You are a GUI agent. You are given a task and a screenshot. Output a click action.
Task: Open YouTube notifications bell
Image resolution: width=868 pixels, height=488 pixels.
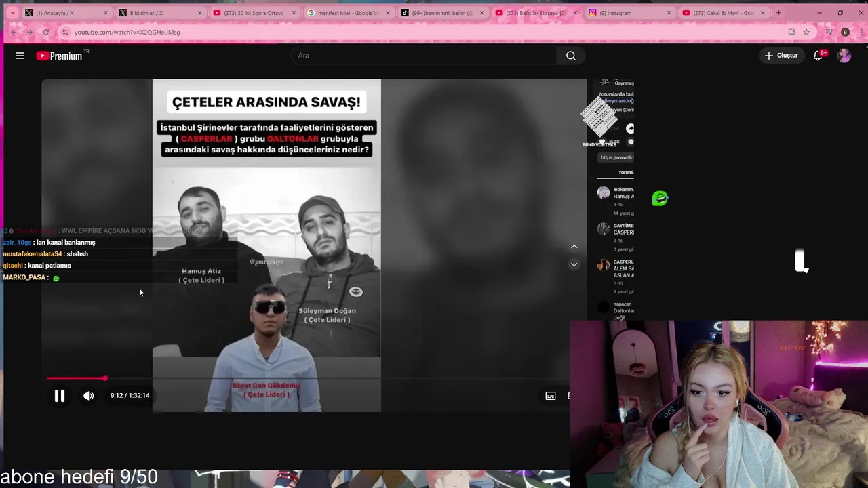click(x=818, y=56)
